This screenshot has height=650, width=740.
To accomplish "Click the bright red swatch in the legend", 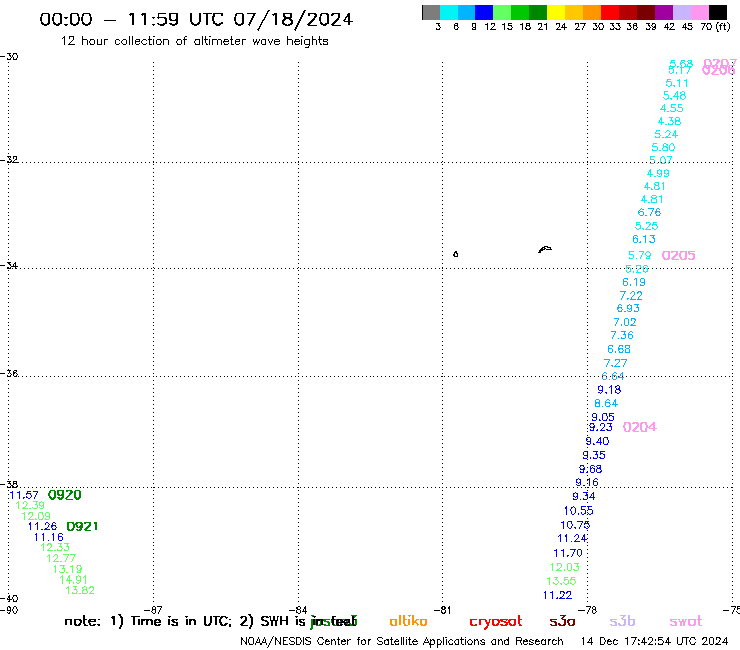I will 610,12.
